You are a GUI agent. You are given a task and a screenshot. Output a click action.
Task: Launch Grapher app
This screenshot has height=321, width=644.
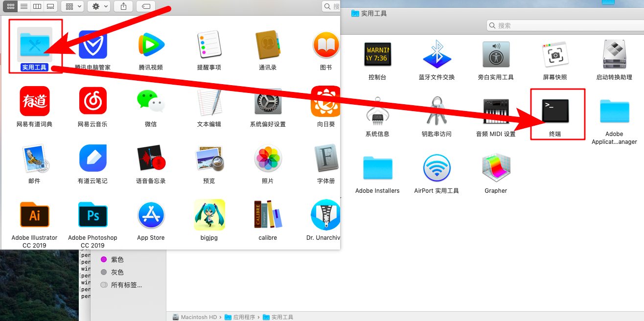(x=496, y=168)
